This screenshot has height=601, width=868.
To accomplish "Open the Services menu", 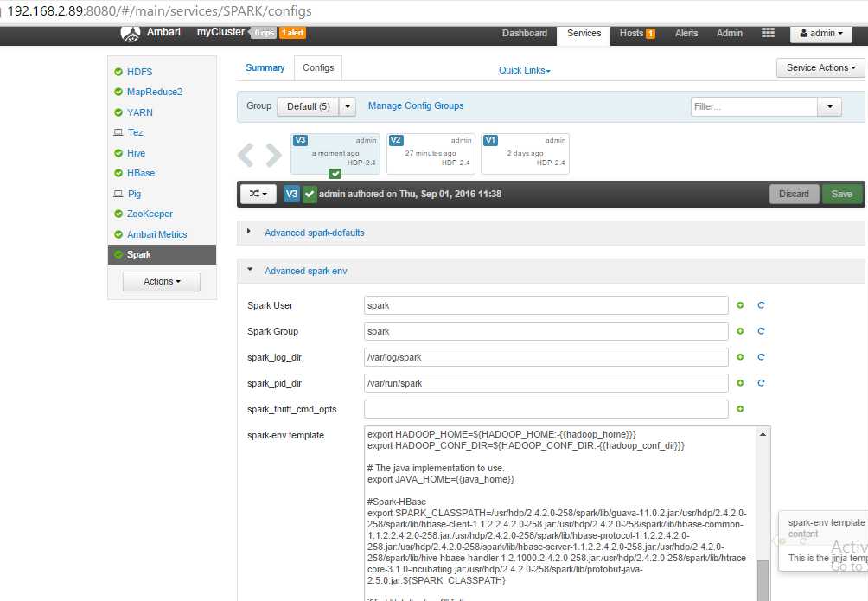I will coord(584,33).
